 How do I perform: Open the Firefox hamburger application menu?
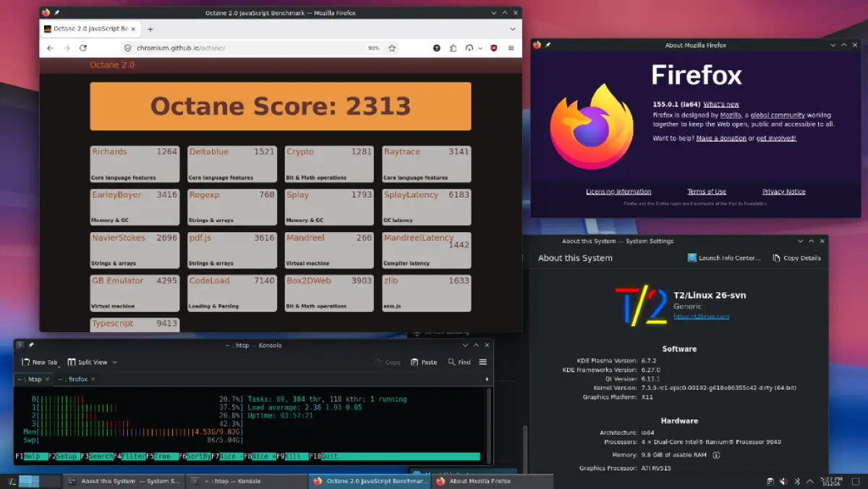(511, 48)
